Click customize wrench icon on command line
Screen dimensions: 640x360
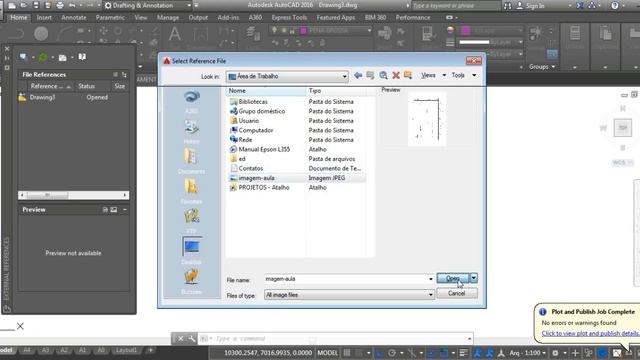[191, 338]
